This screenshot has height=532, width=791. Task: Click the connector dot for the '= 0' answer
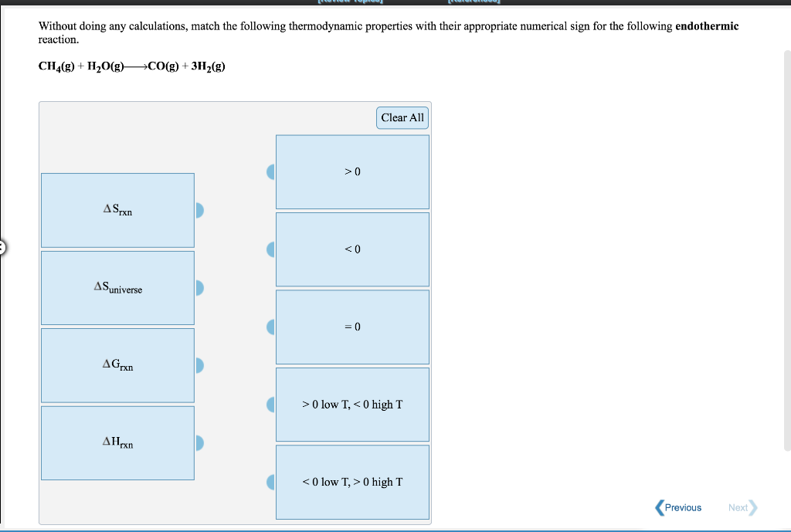pyautogui.click(x=270, y=327)
